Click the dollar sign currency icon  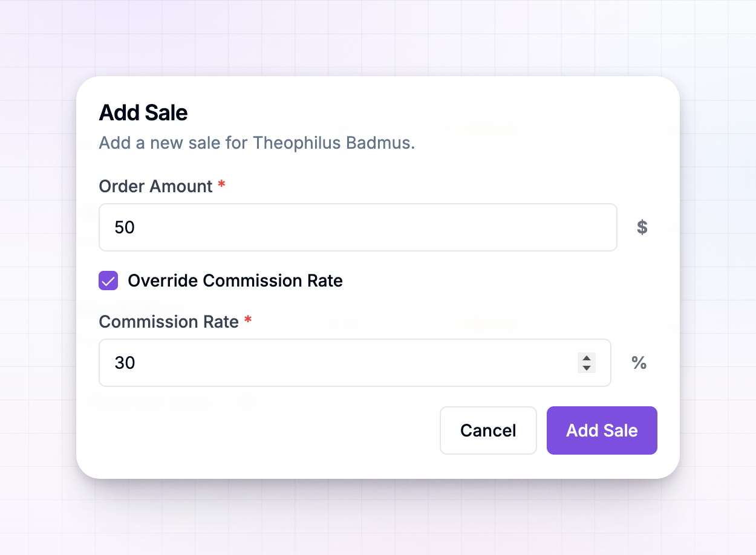[642, 227]
